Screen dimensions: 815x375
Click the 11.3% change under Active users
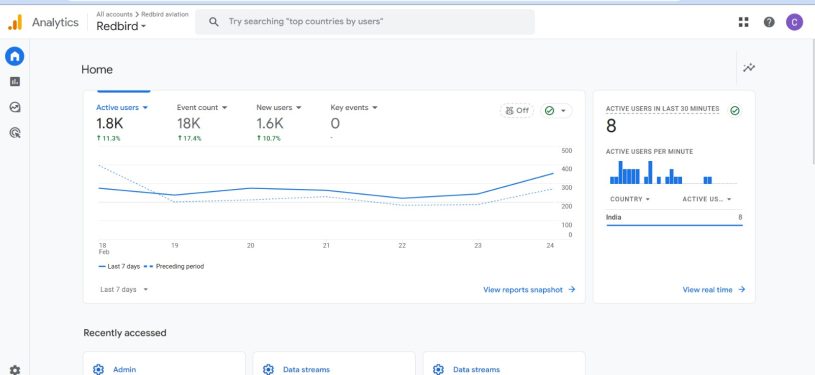[108, 138]
